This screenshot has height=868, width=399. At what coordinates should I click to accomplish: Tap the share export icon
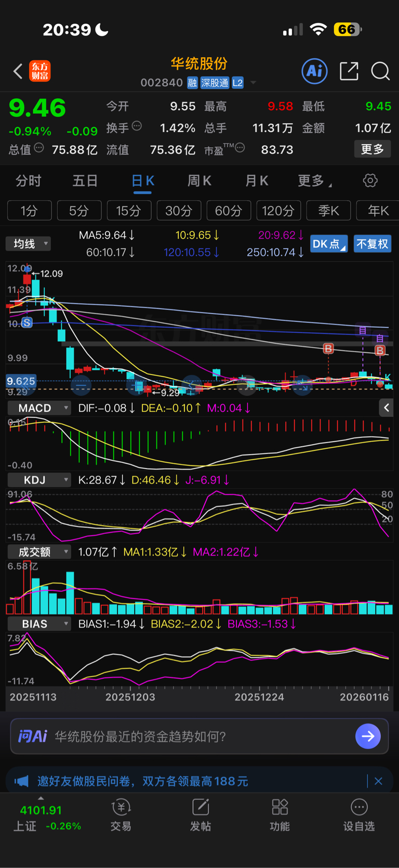[x=349, y=71]
